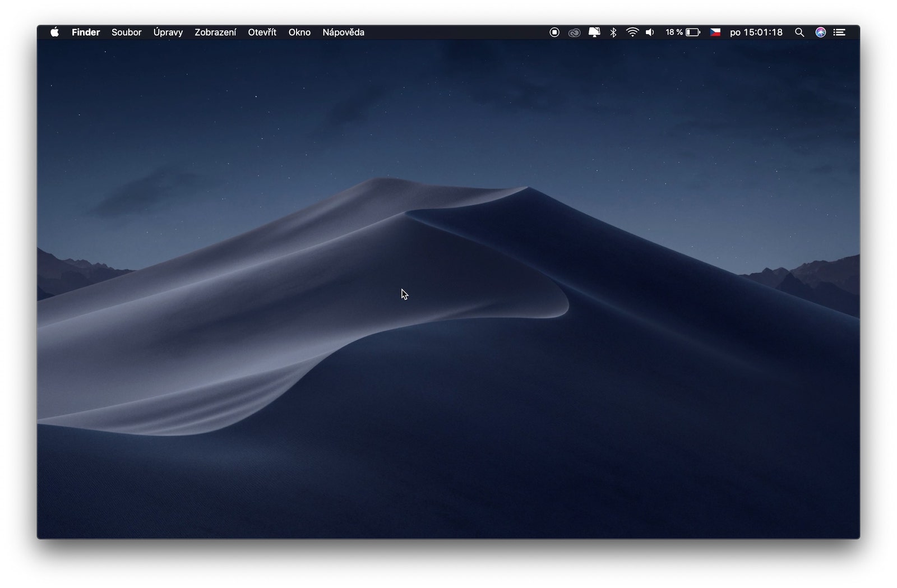Click the screen recording stop icon
The image size is (897, 588).
(x=554, y=33)
